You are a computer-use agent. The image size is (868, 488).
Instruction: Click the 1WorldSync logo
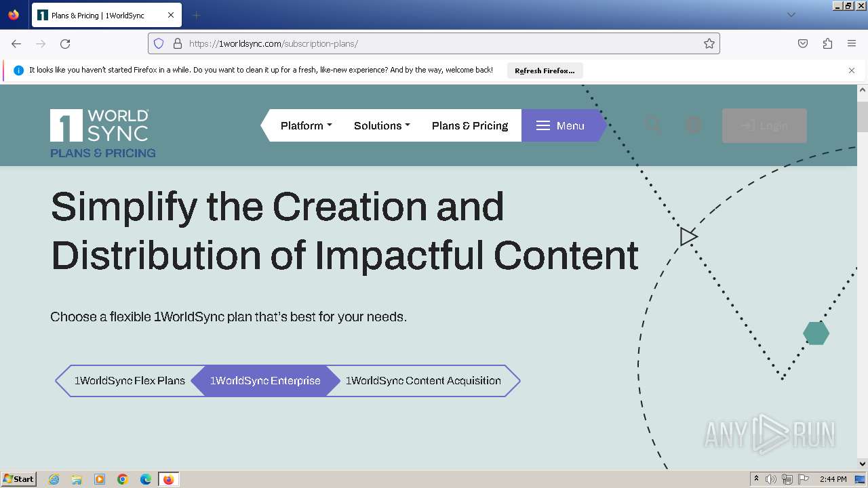click(100, 125)
